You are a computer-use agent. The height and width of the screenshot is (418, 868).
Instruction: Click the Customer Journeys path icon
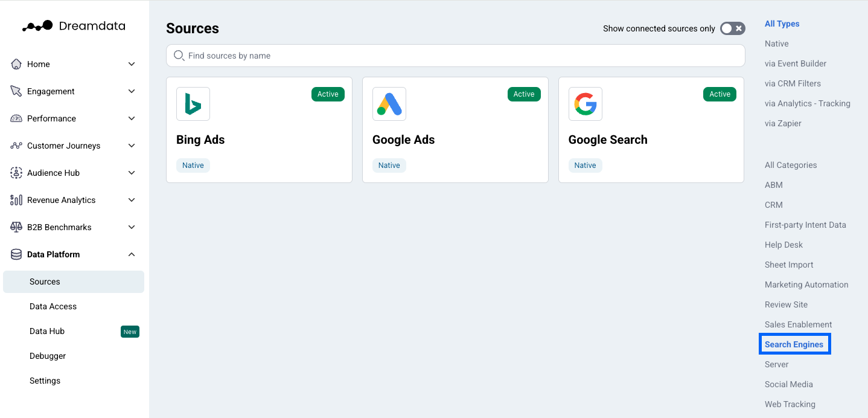(16, 146)
